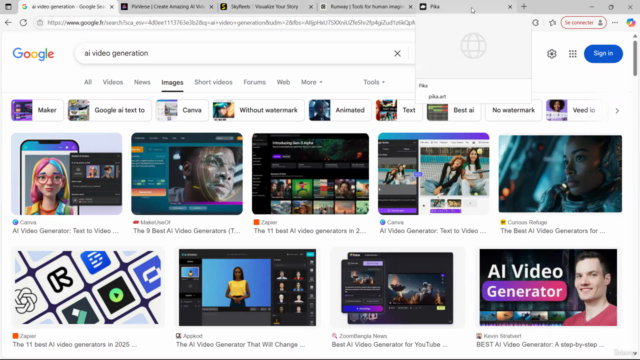Open the Copilot sidebar icon

(631, 22)
